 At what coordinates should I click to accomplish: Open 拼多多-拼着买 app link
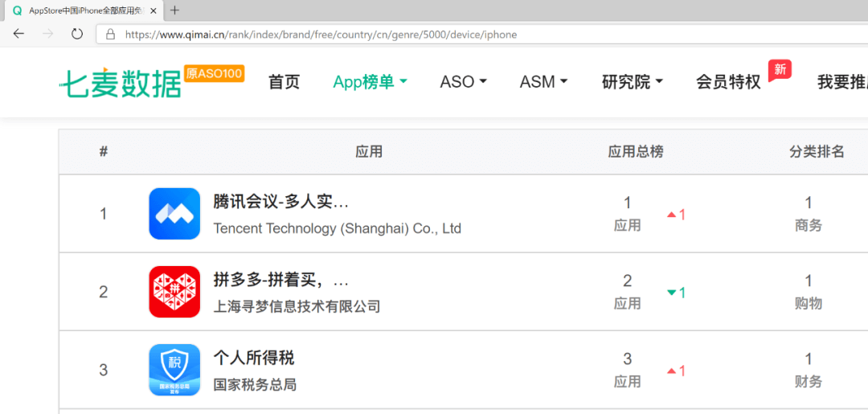(280, 281)
